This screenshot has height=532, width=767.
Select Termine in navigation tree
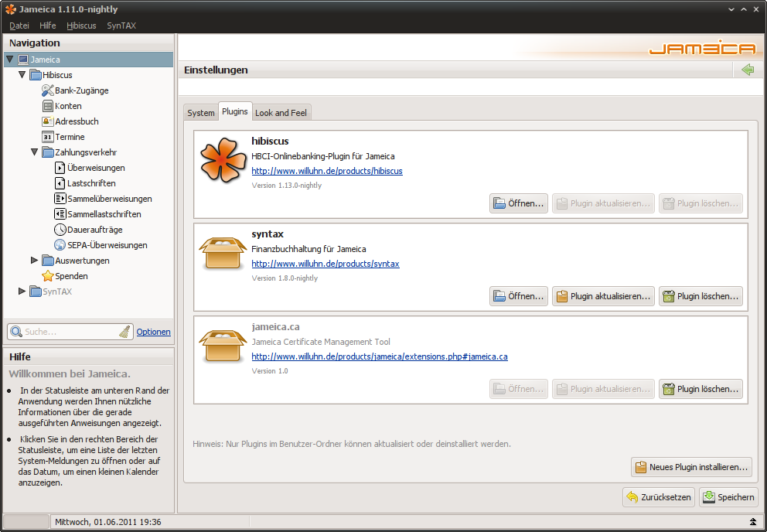[x=70, y=137]
